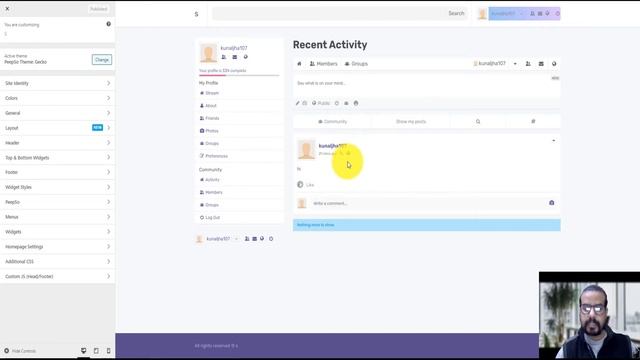Expand the Colors section
The width and height of the screenshot is (640, 360).
(x=58, y=98)
